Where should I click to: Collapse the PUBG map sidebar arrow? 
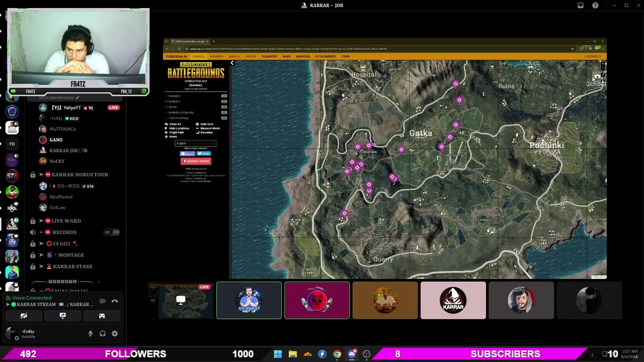coord(232,63)
